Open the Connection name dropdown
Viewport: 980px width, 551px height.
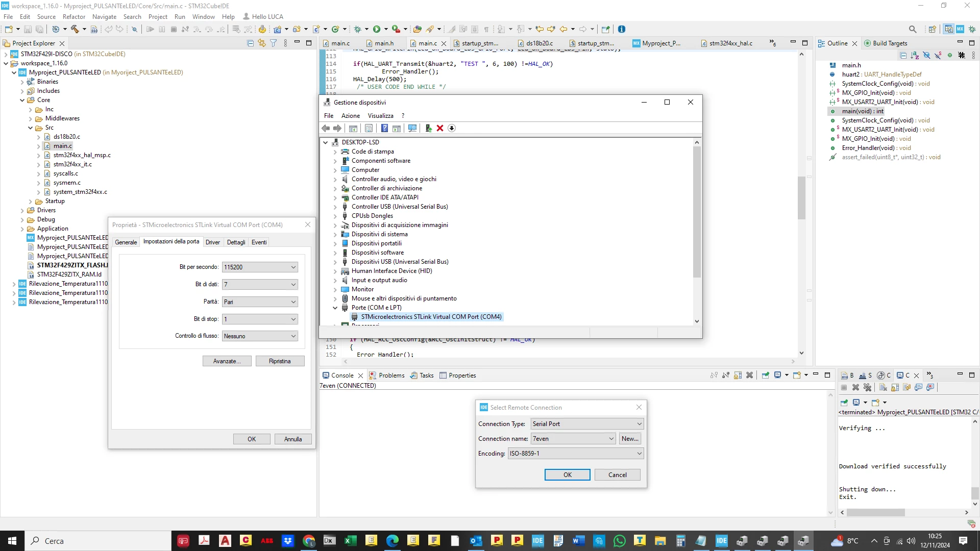click(573, 439)
